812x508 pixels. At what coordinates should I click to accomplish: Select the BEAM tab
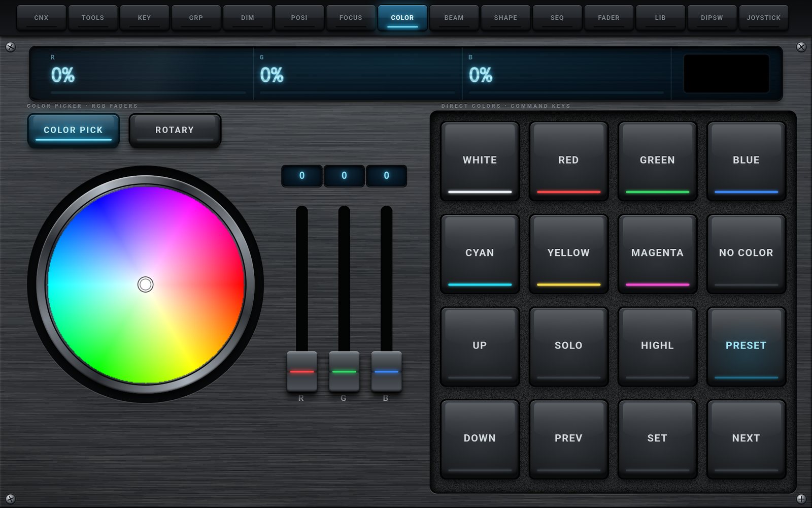point(454,18)
